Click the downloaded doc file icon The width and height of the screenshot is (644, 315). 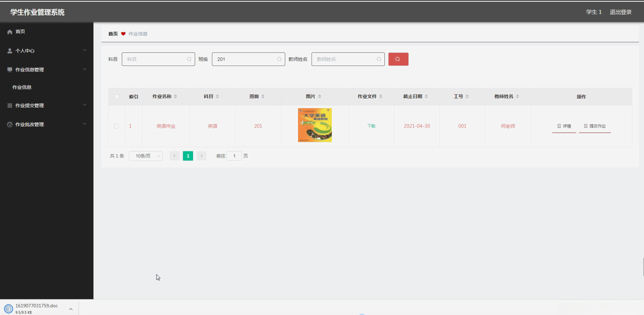pos(8,308)
